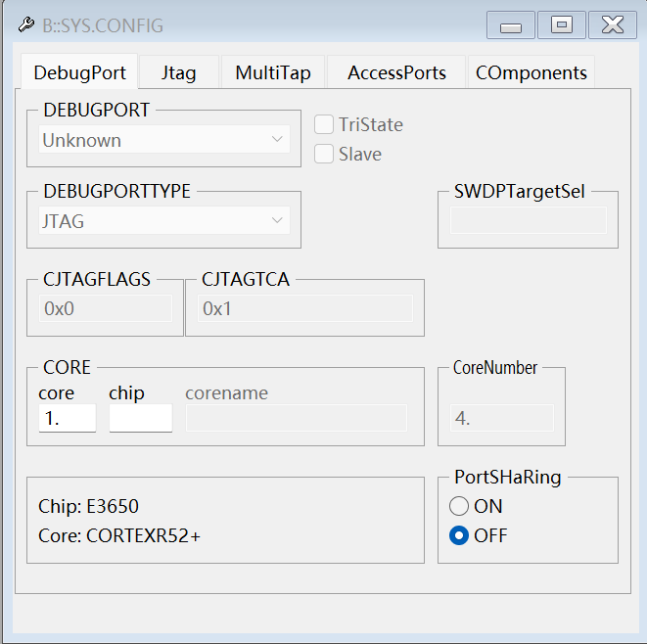Viewport: 647px width, 644px height.
Task: Click the corename text field
Action: 296,418
